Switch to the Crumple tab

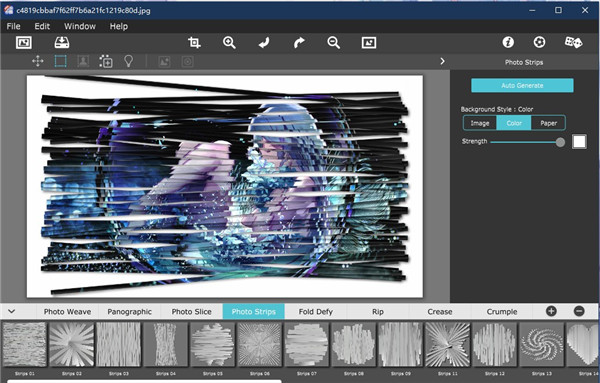tap(502, 311)
